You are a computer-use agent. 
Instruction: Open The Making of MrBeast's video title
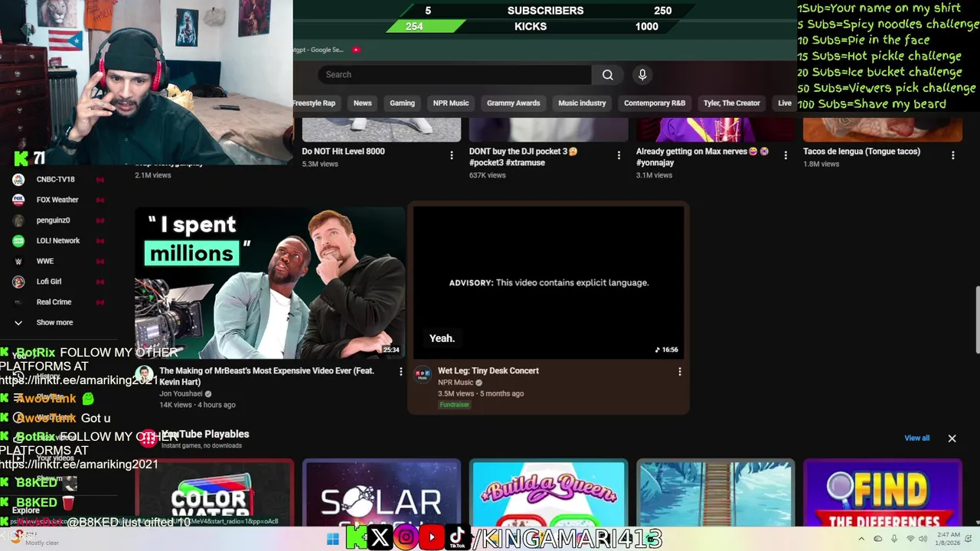[x=267, y=376]
